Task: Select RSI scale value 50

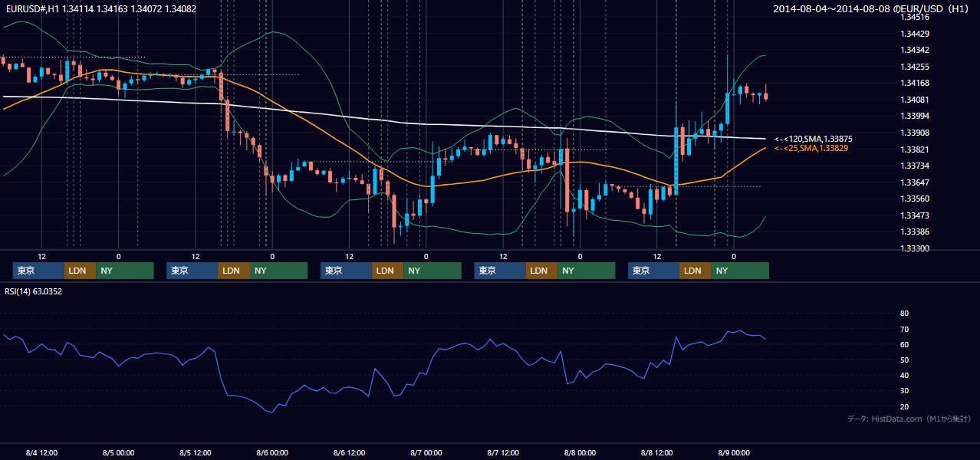Action: [904, 360]
